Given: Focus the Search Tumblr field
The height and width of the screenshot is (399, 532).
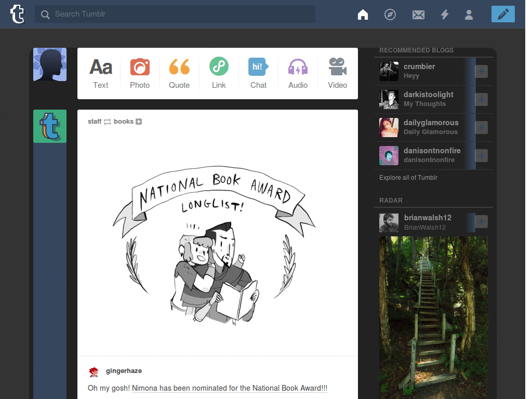Looking at the screenshot, I should click(175, 14).
